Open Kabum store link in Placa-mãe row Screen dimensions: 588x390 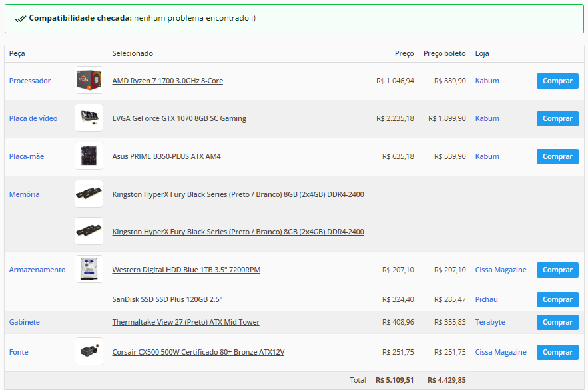click(487, 156)
